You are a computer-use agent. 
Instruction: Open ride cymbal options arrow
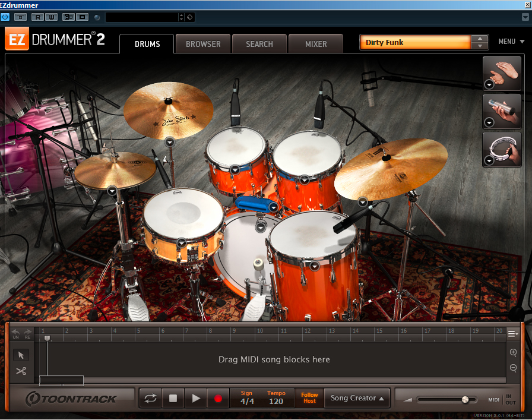(362, 203)
